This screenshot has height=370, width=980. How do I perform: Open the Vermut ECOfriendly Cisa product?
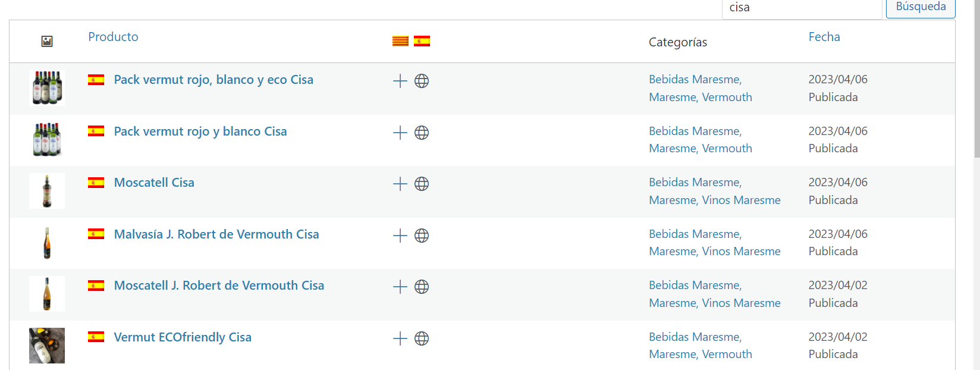[183, 337]
